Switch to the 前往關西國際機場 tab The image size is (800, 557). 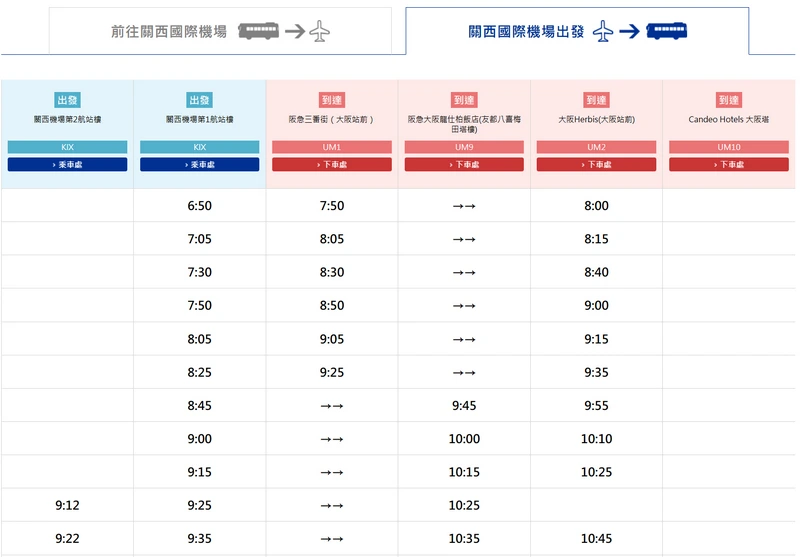[169, 31]
